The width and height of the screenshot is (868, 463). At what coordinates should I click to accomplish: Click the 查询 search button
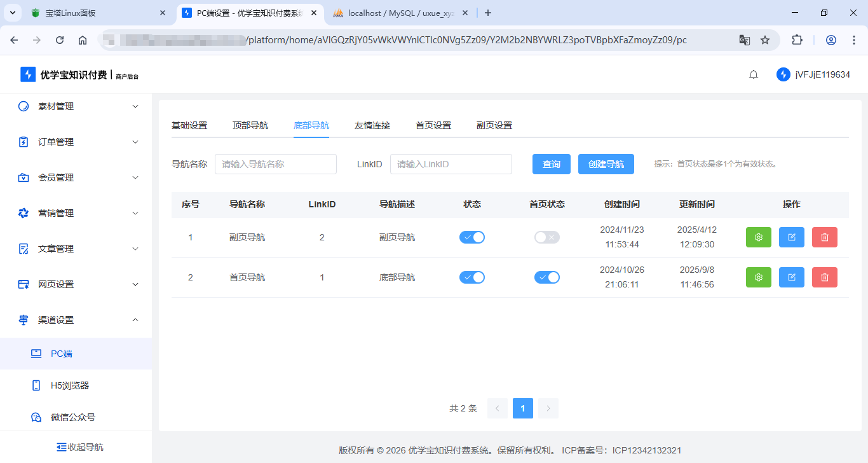point(551,164)
